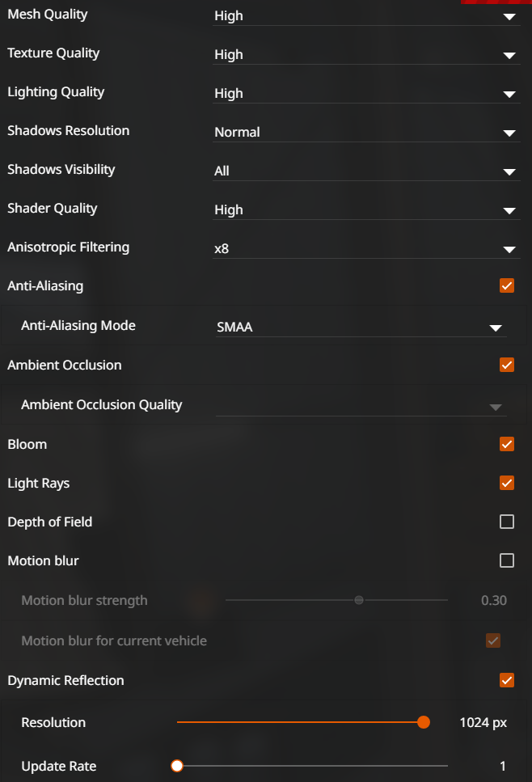532x782 pixels.
Task: Enable the Depth of Field checkbox
Action: [507, 522]
